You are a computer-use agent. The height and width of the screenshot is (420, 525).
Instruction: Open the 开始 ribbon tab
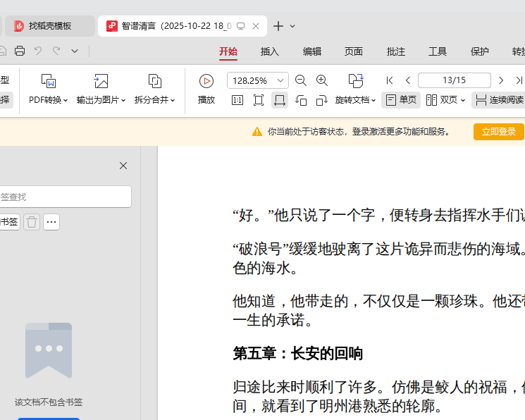pos(228,51)
